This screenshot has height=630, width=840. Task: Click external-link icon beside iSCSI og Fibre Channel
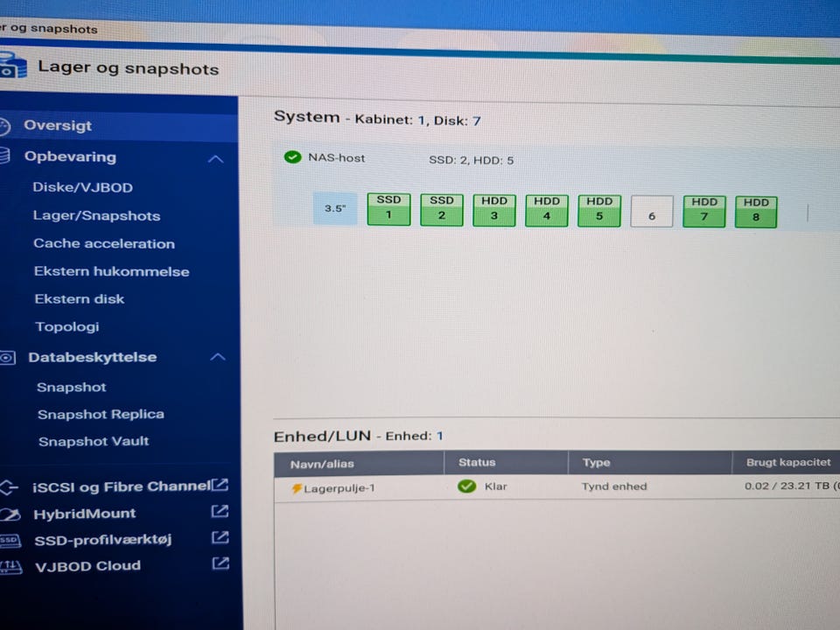(x=220, y=486)
